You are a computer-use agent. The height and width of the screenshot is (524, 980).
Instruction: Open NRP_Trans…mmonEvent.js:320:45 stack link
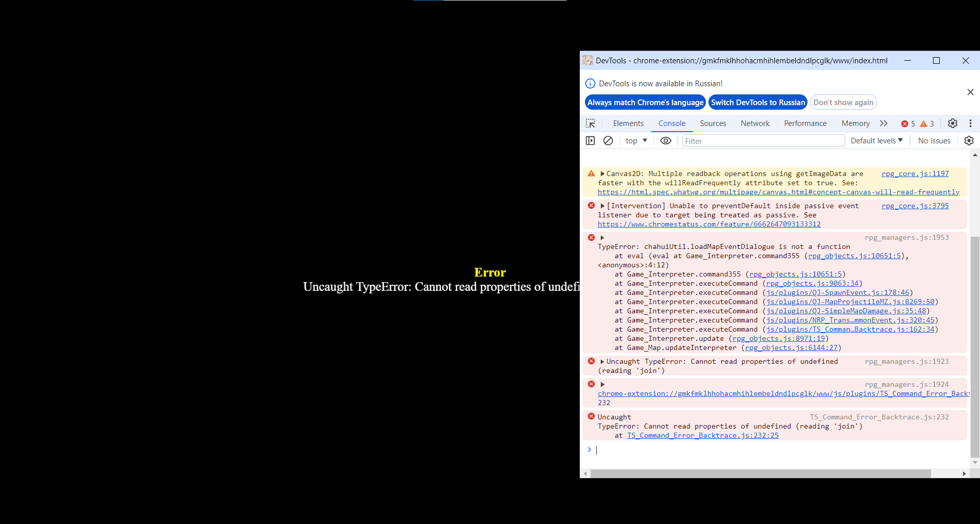click(850, 320)
